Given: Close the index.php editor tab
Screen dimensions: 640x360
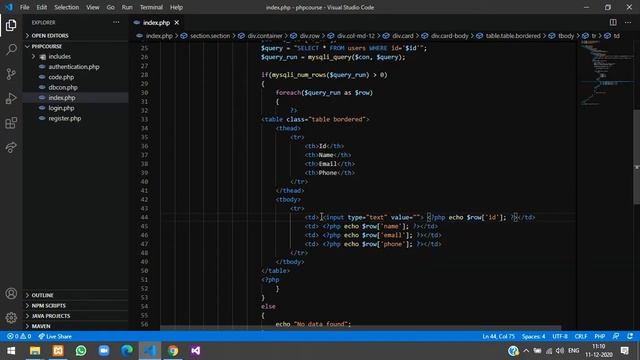Looking at the screenshot, I should pyautogui.click(x=177, y=22).
